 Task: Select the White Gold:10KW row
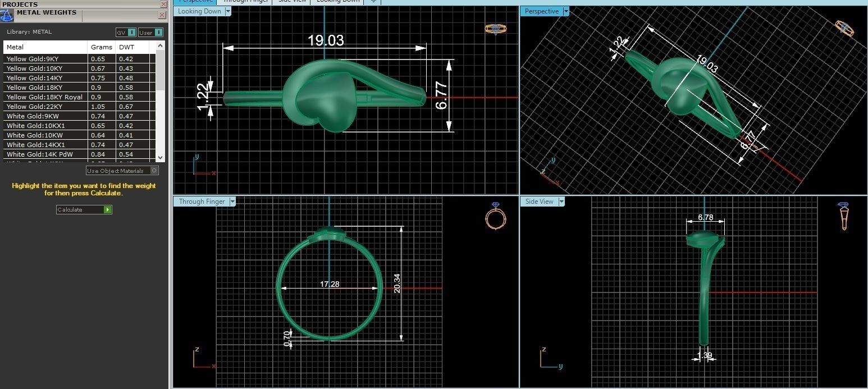(x=79, y=135)
